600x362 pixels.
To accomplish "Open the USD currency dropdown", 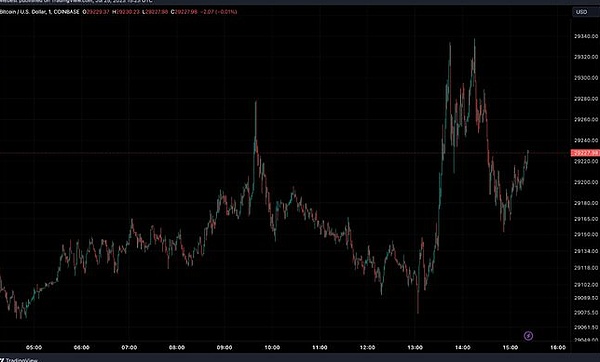I will 582,12.
